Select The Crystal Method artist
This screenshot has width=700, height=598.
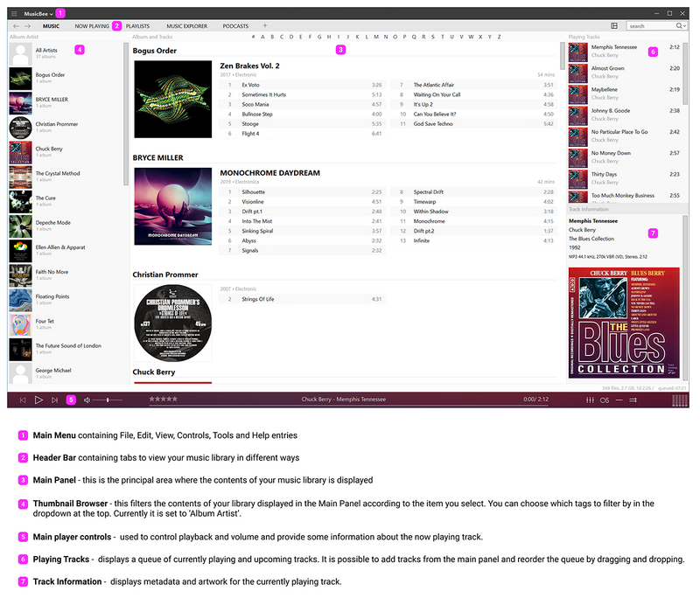coord(66,177)
